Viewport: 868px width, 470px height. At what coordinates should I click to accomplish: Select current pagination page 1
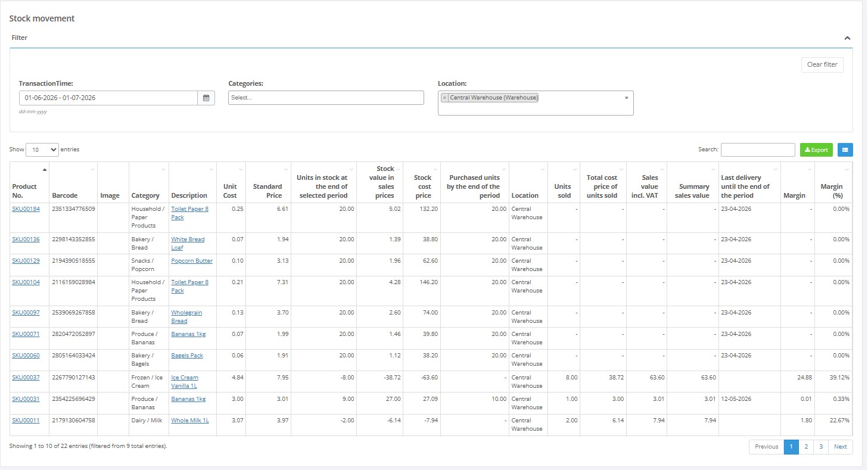[x=791, y=447]
